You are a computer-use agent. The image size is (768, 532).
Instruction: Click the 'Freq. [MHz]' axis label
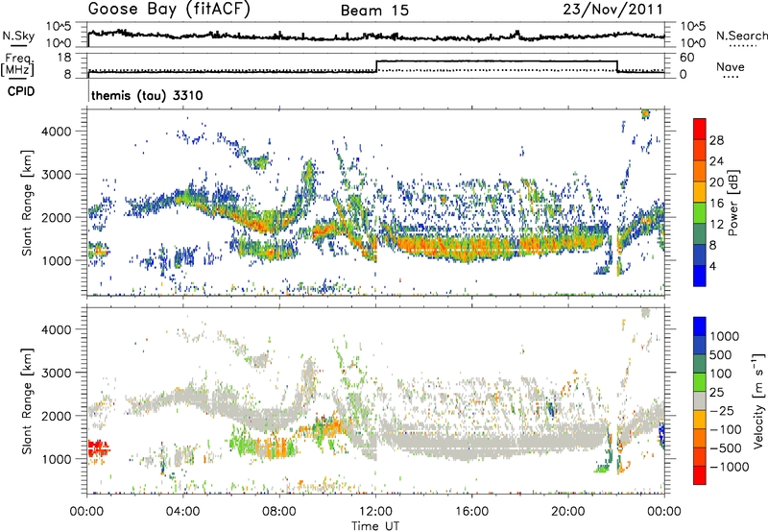pos(17,64)
